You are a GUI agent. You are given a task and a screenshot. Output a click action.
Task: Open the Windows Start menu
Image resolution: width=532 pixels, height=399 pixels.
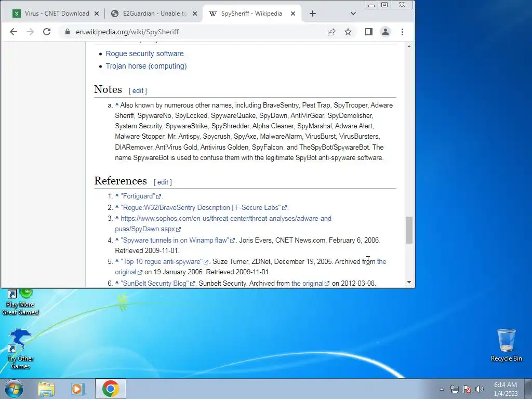click(14, 389)
